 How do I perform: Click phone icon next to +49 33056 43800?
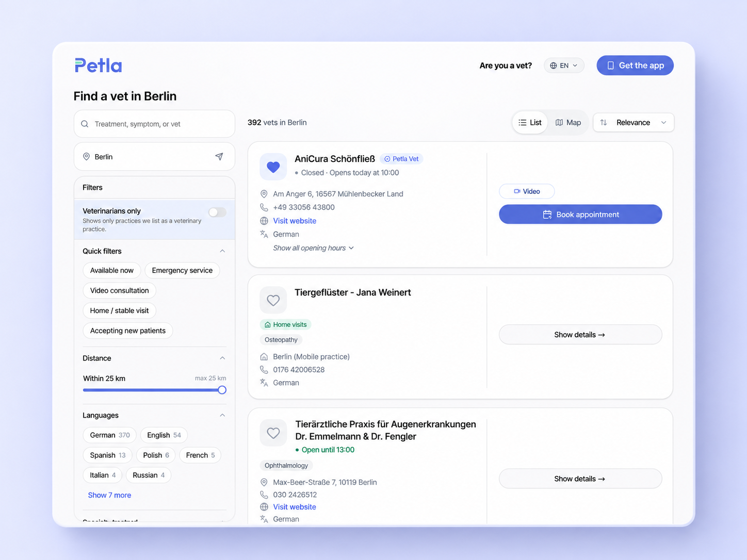click(264, 207)
